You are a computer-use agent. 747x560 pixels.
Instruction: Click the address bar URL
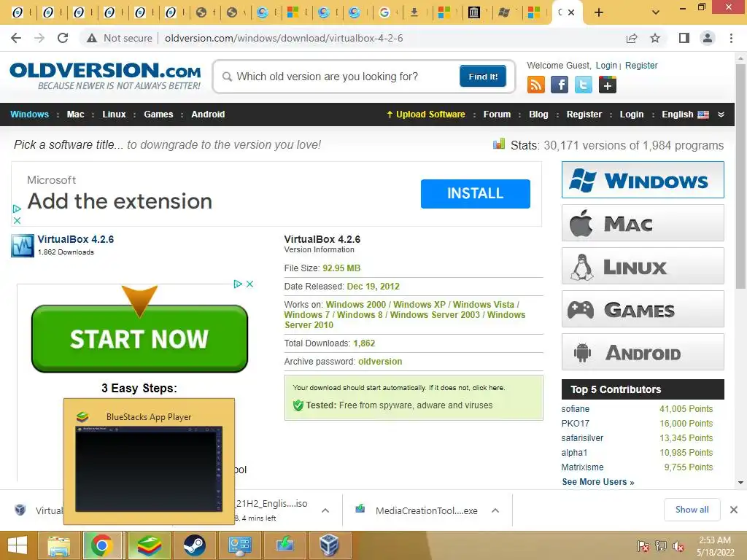click(x=284, y=38)
